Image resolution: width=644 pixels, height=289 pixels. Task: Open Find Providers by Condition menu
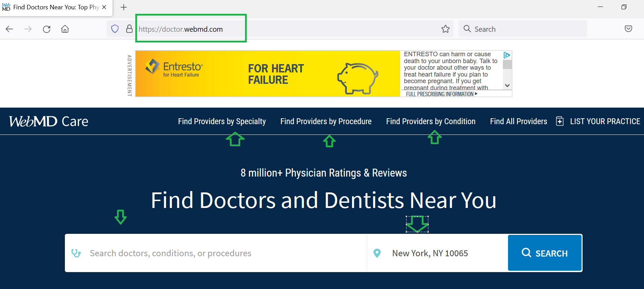(431, 121)
